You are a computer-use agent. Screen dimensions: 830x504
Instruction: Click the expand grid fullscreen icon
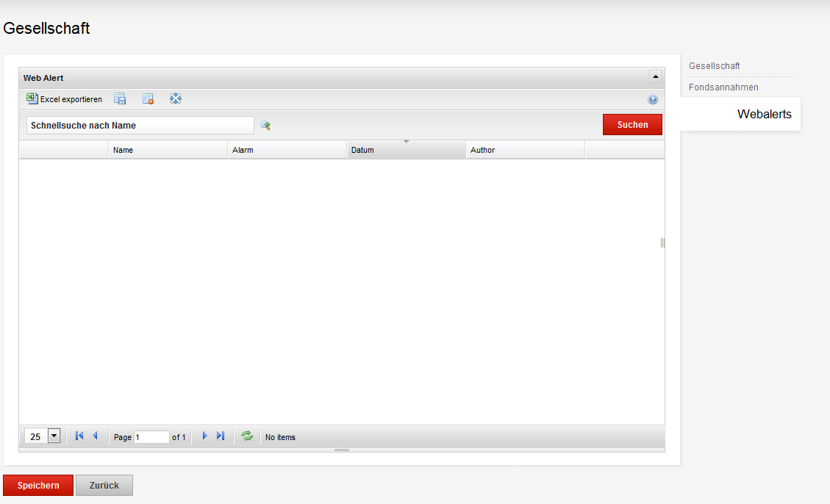(176, 98)
